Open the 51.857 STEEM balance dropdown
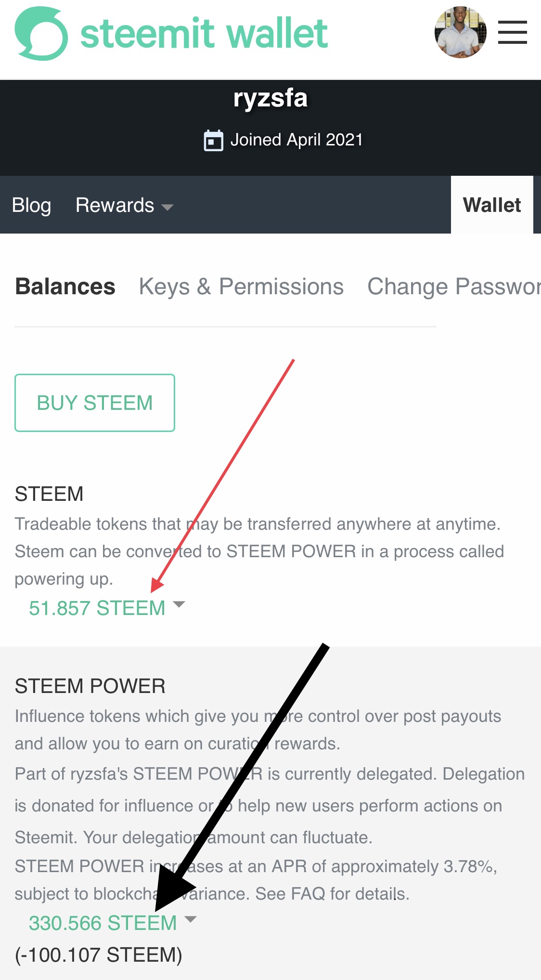This screenshot has height=980, width=541. point(97,608)
